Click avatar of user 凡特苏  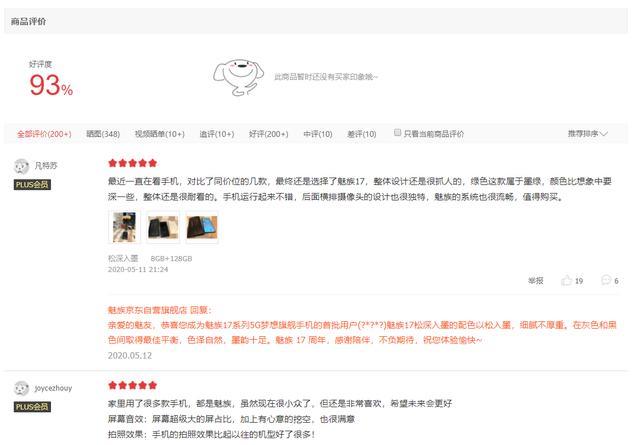(x=21, y=166)
